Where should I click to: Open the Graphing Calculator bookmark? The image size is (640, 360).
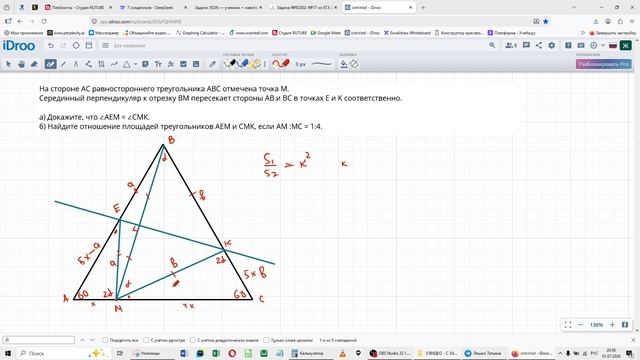coord(200,33)
